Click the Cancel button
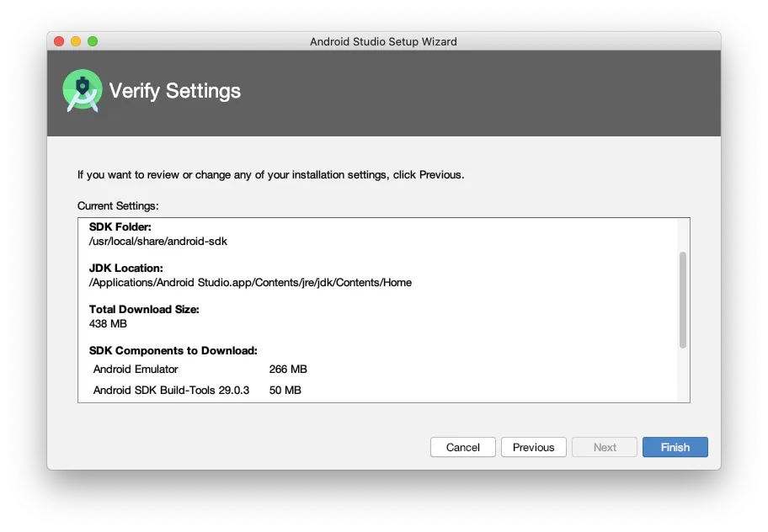Screen dimensions: 768x532 coord(462,447)
